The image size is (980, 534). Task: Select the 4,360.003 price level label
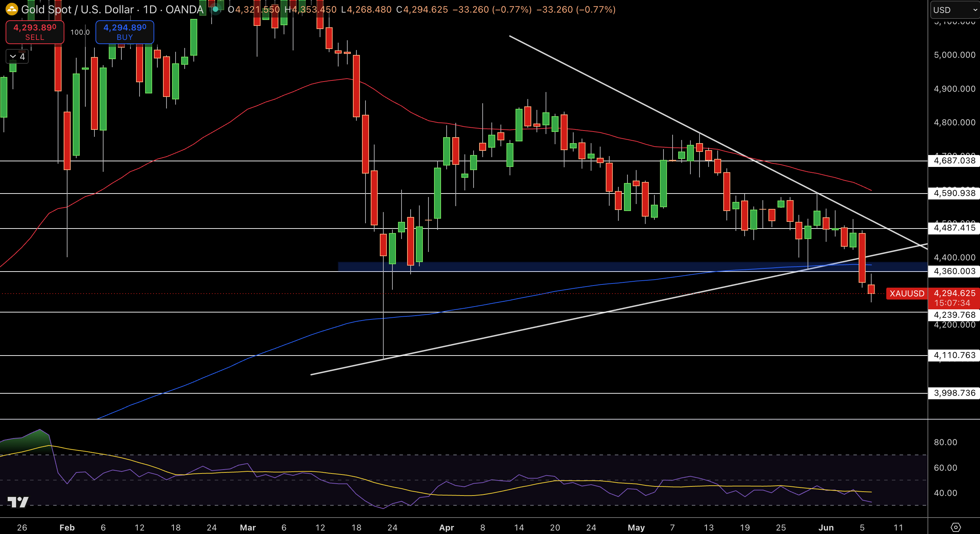pyautogui.click(x=954, y=272)
